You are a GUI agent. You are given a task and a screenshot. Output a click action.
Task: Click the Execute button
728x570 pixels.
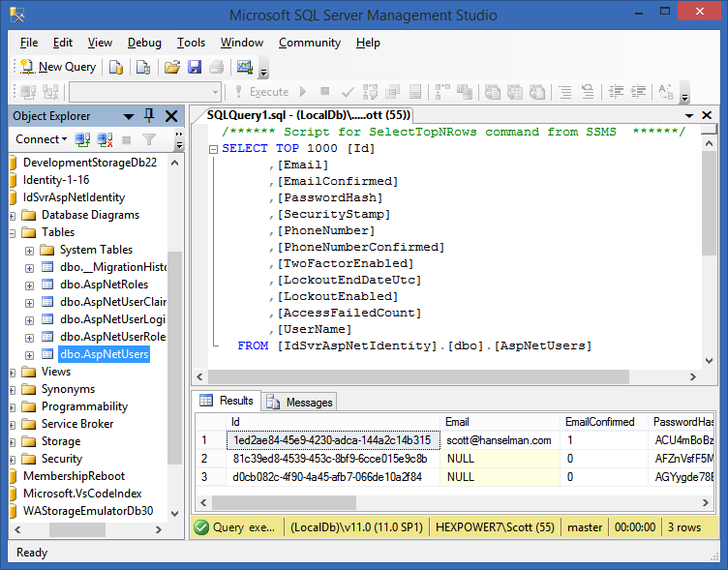pos(262,92)
